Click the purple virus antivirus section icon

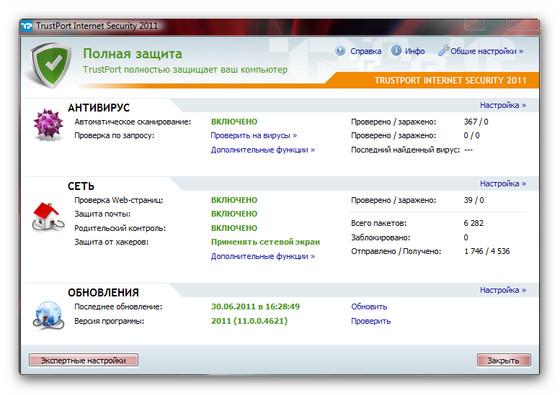point(48,124)
